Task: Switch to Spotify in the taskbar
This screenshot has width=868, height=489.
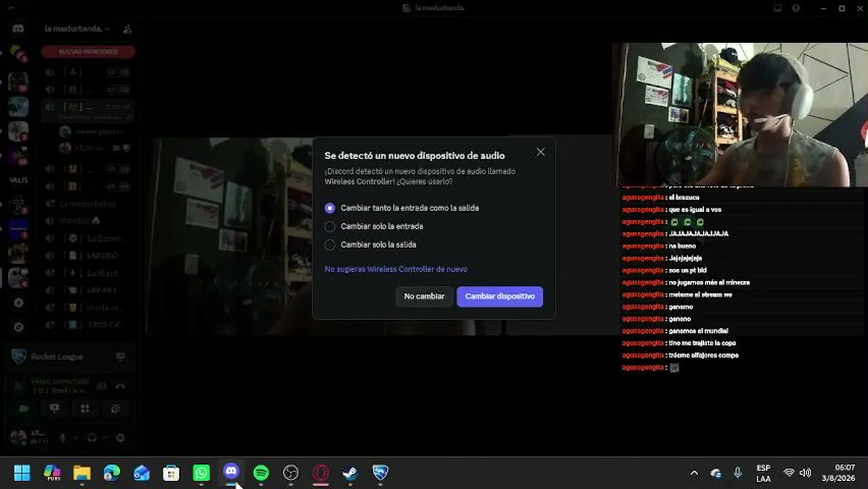Action: tap(261, 473)
